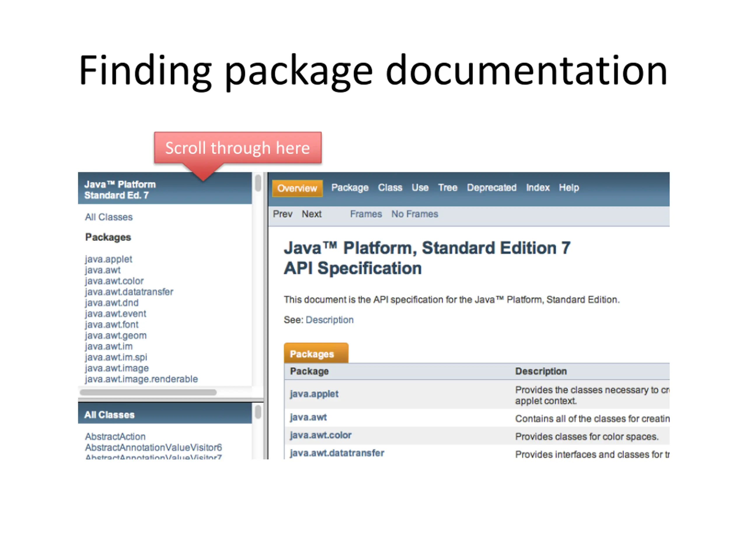Open java.awt.image package
This screenshot has width=747, height=560.
pos(116,368)
